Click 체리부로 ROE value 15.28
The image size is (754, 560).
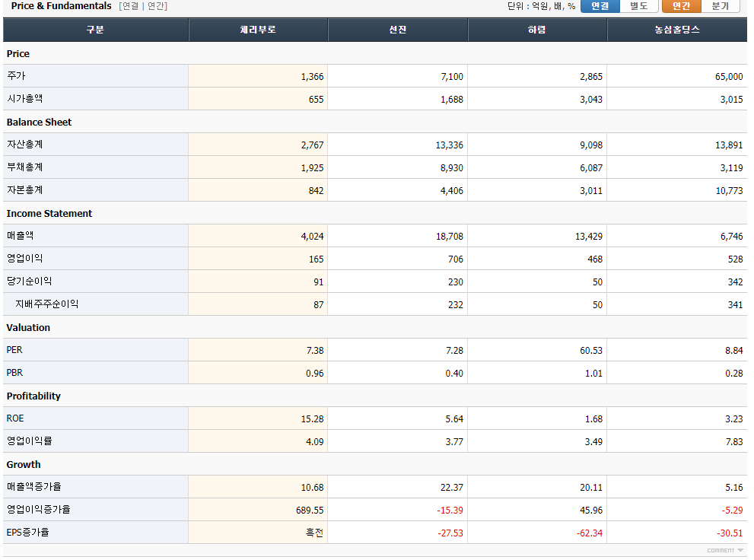(x=312, y=419)
